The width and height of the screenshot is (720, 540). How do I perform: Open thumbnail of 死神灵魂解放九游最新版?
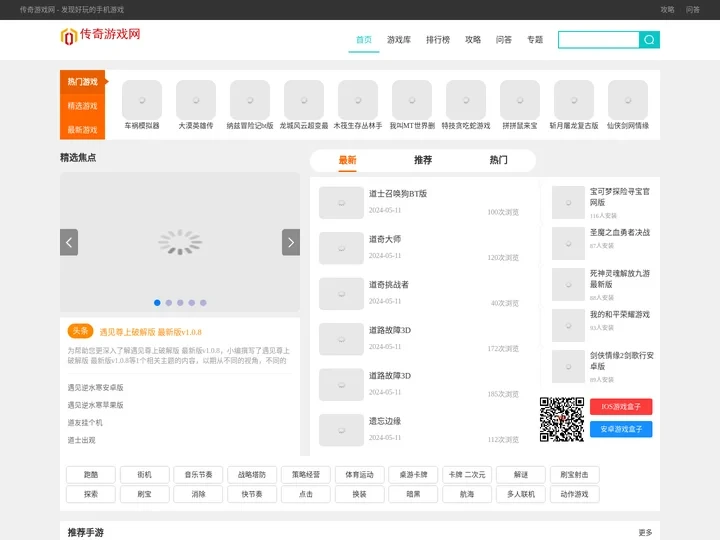(x=568, y=284)
